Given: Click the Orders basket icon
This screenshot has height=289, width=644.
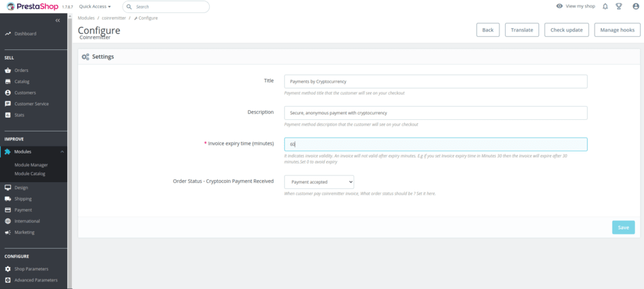Looking at the screenshot, I should (x=8, y=71).
